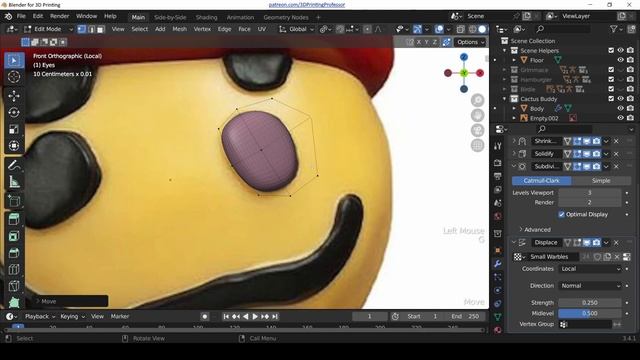
Task: Open the Mesh menu
Action: pos(179,29)
